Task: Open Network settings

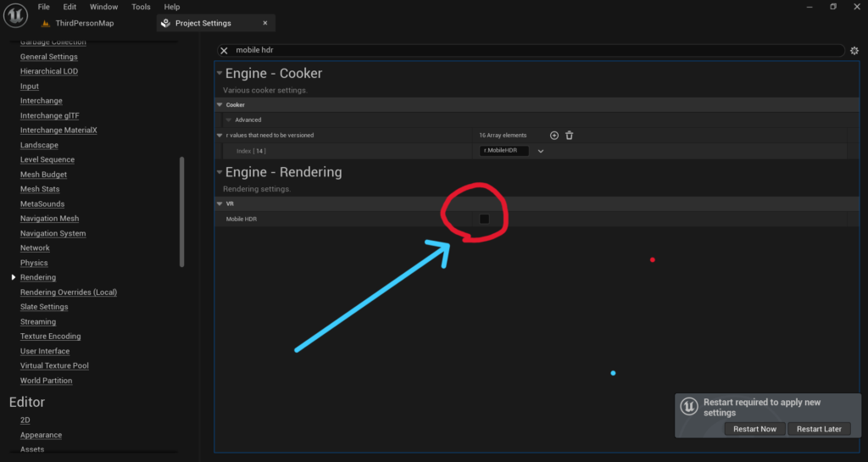Action: [35, 248]
